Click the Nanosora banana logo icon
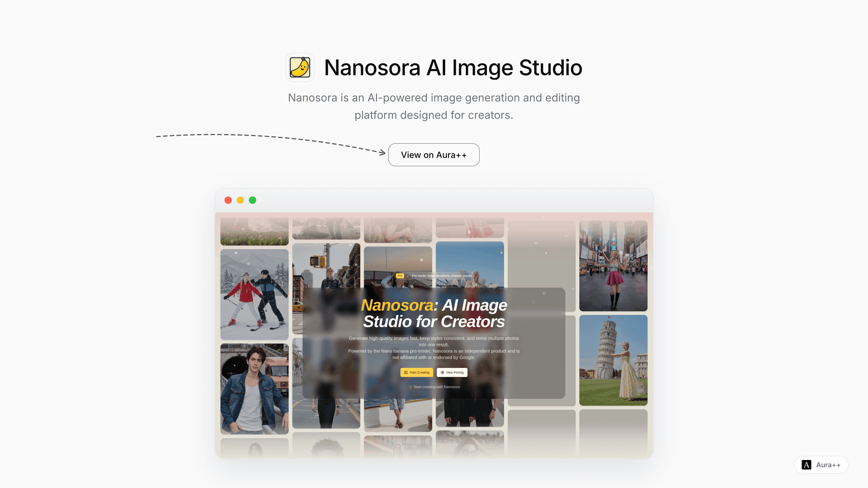This screenshot has width=868, height=488. tap(300, 67)
